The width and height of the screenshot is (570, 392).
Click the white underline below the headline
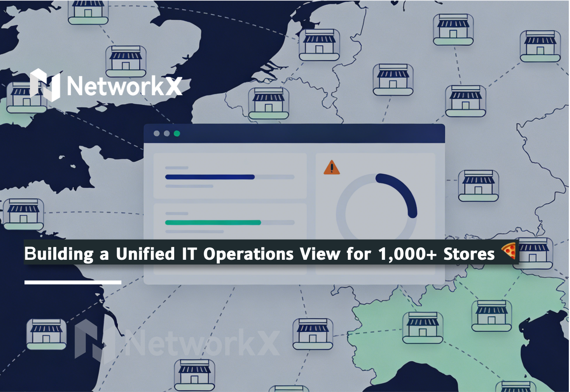(x=73, y=282)
